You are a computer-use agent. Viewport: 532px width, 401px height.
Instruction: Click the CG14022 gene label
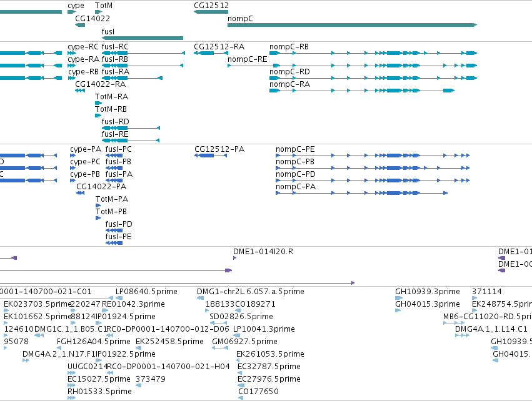point(93,18)
